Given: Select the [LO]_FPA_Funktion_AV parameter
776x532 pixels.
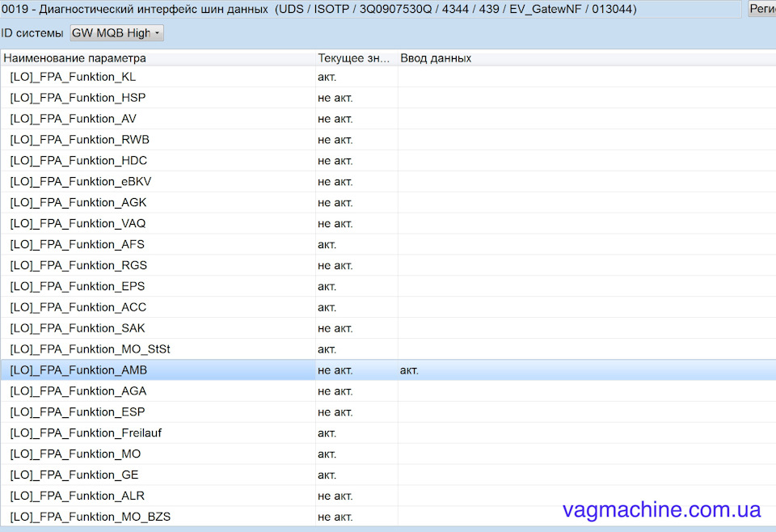Looking at the screenshot, I should point(73,119).
